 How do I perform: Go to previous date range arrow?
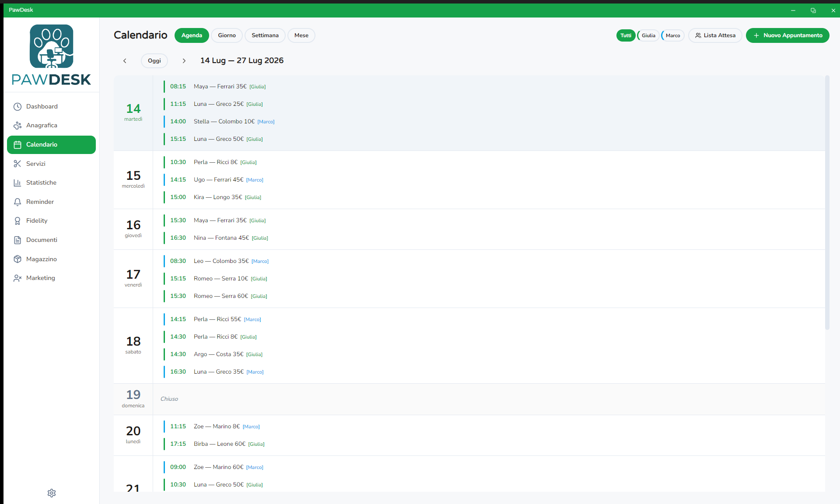125,61
